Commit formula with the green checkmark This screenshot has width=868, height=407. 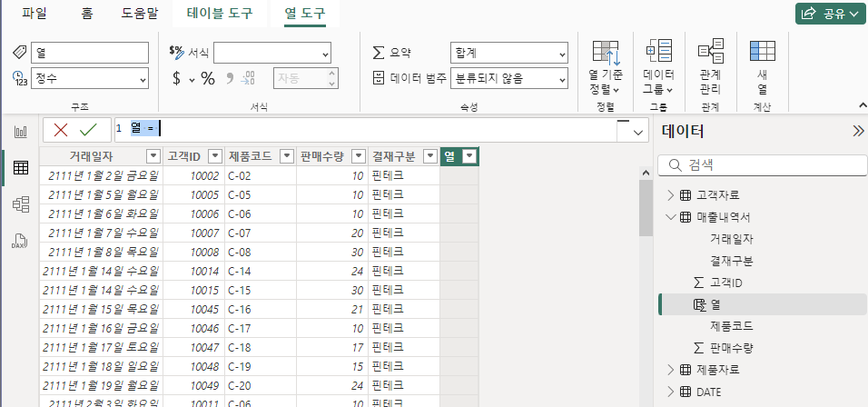[x=88, y=130]
